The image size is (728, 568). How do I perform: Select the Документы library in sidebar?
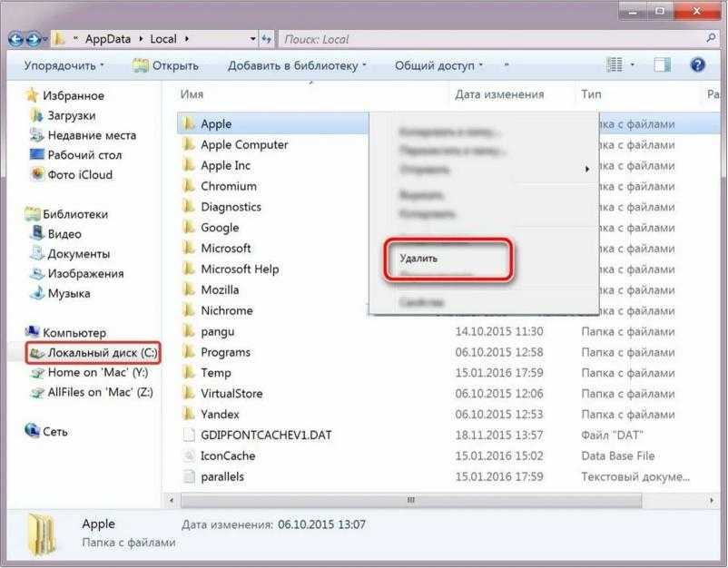coord(78,254)
